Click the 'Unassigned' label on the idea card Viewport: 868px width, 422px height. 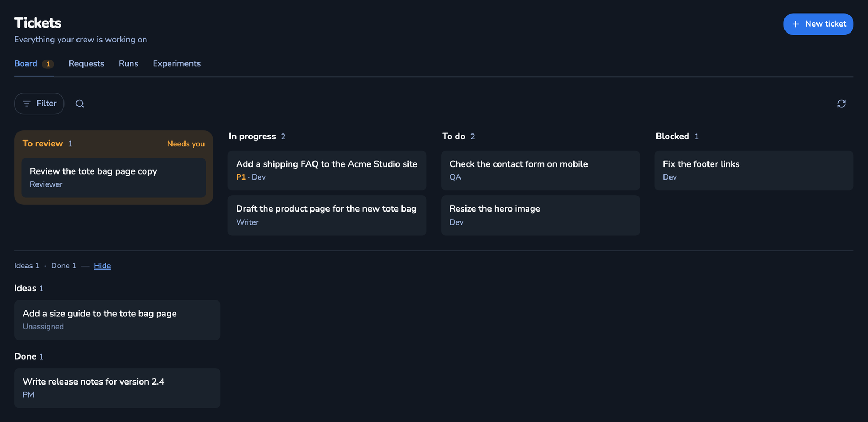(x=43, y=327)
